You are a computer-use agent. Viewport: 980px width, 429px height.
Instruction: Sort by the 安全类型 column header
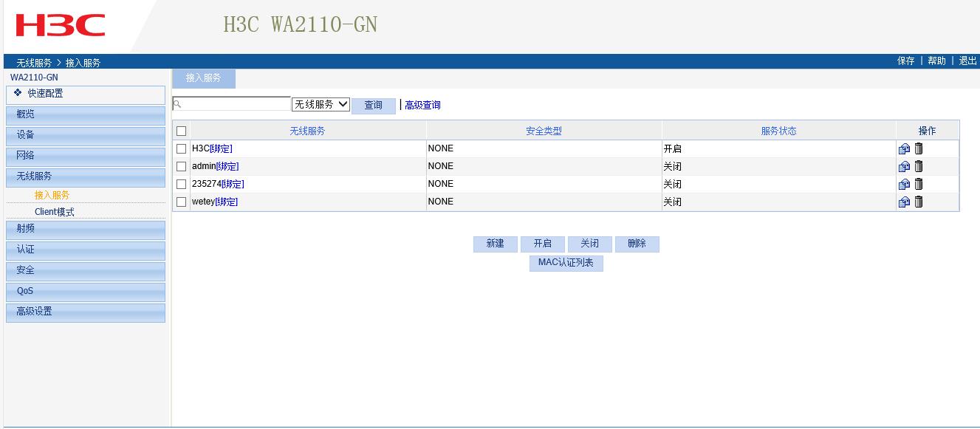544,131
